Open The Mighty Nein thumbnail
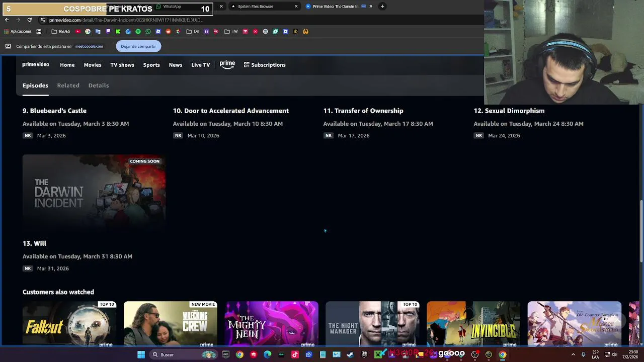 click(272, 324)
